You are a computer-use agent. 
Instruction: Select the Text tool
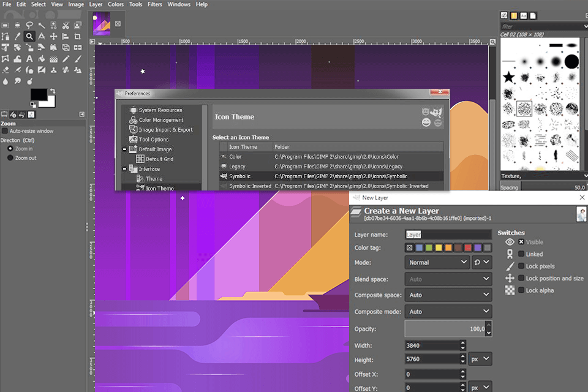tap(29, 58)
